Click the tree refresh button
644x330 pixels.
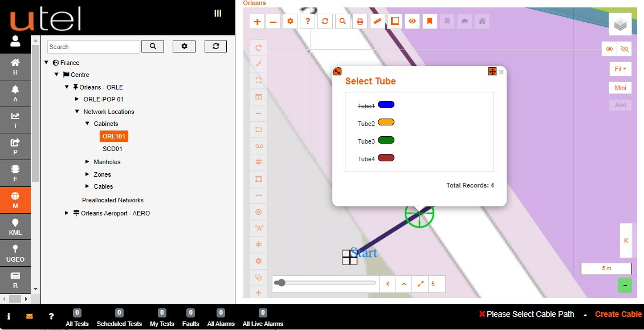[215, 46]
